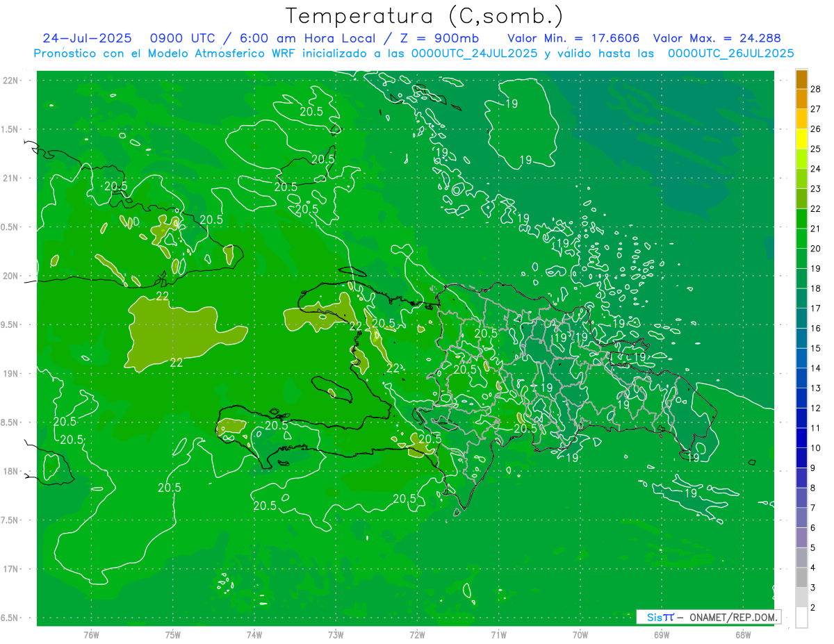Click 'Valor Max. = 24.288' readout

click(x=717, y=38)
